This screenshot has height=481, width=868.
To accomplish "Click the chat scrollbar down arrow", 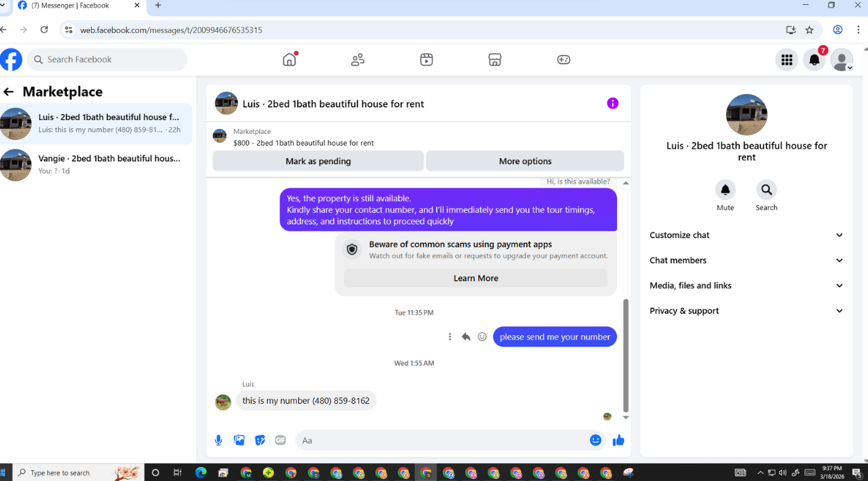I will pyautogui.click(x=626, y=418).
